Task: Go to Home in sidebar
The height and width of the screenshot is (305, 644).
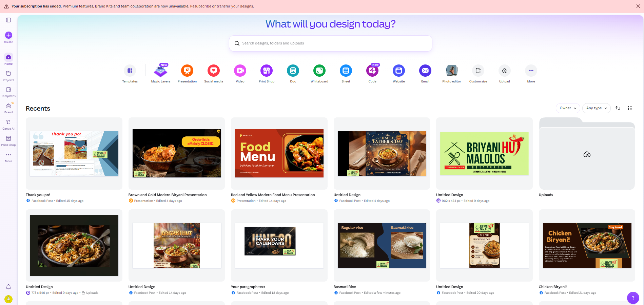Action: (8, 59)
